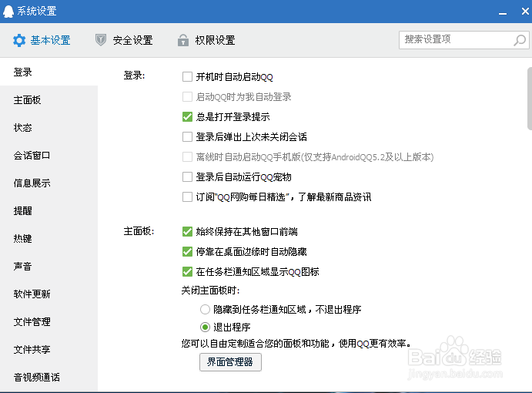Go to 提醒 settings
Screen dimensions: 532x393
click(x=49, y=211)
